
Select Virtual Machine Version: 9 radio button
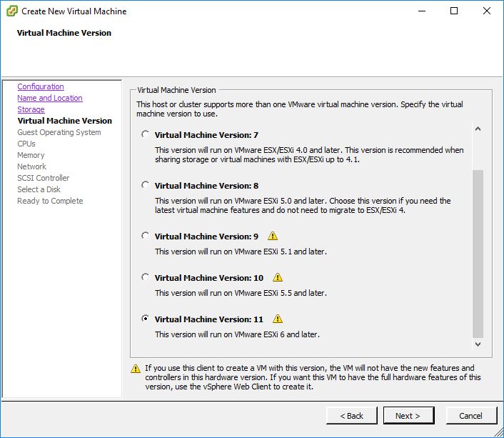pyautogui.click(x=146, y=236)
